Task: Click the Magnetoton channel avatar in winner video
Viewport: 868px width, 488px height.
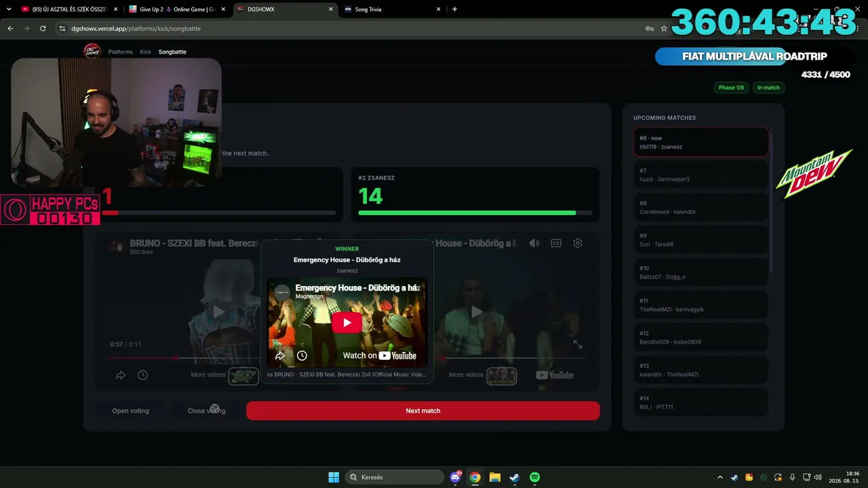Action: pyautogui.click(x=282, y=291)
